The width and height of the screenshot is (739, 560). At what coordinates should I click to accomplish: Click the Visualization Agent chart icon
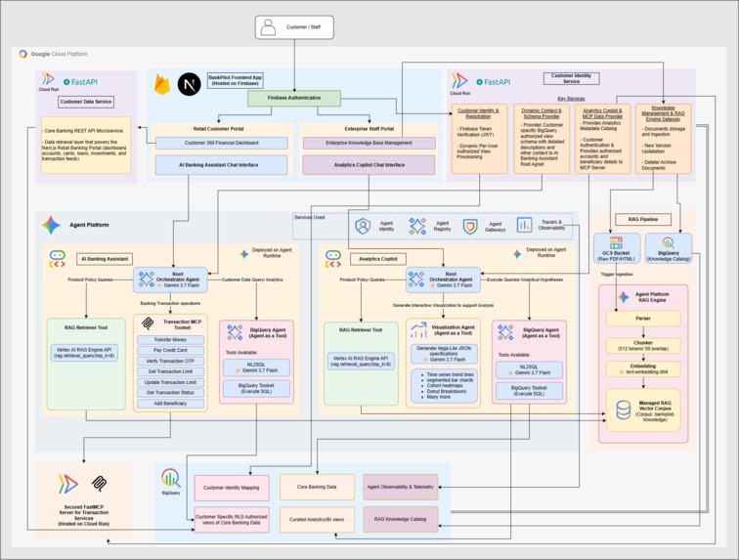[x=418, y=330]
